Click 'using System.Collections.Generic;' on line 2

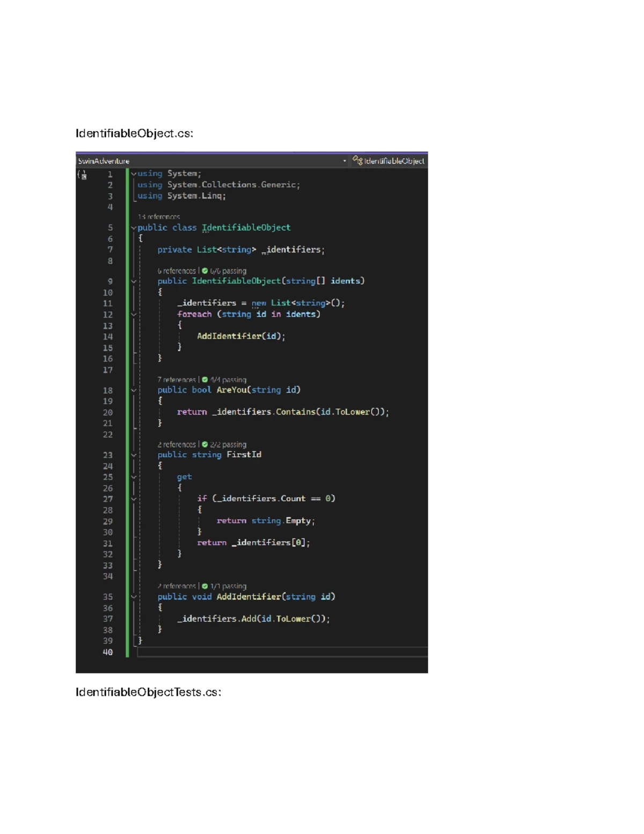[218, 185]
